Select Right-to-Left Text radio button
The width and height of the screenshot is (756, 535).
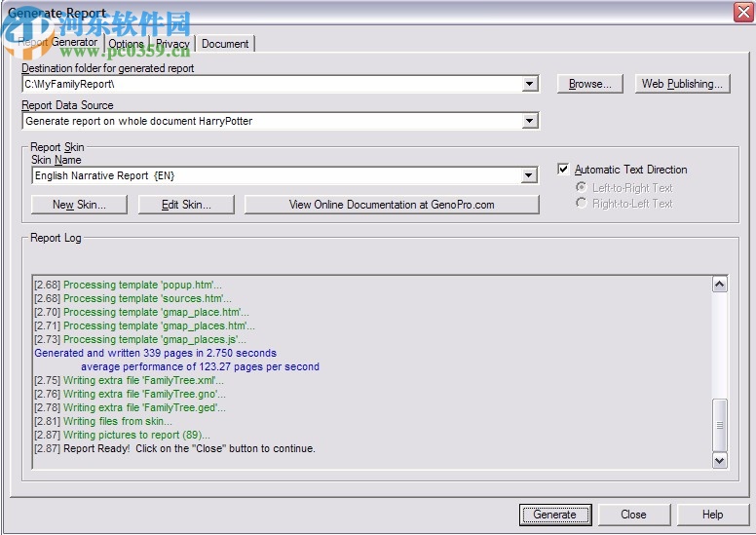click(582, 203)
